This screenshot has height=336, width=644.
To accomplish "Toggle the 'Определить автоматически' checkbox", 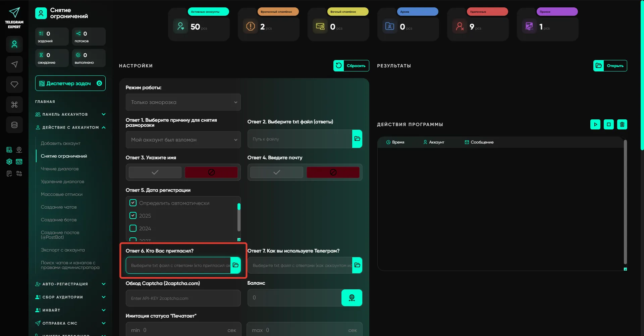I will (133, 203).
